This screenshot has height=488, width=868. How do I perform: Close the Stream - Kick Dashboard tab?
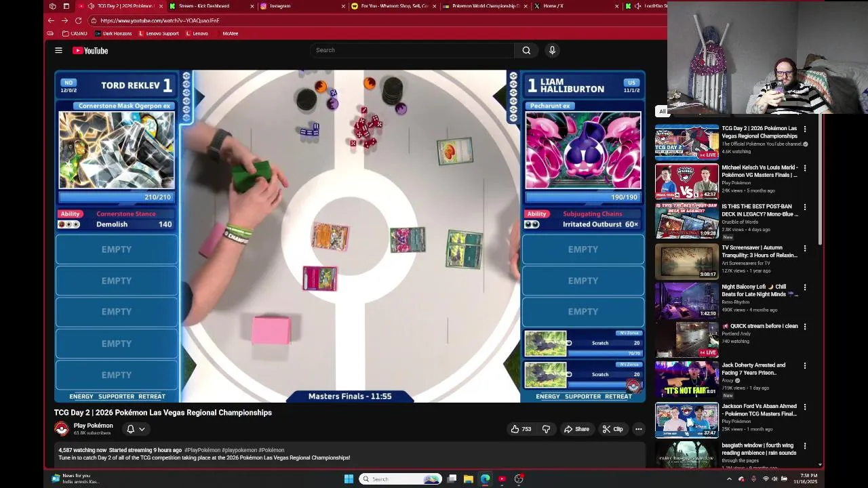pos(252,6)
